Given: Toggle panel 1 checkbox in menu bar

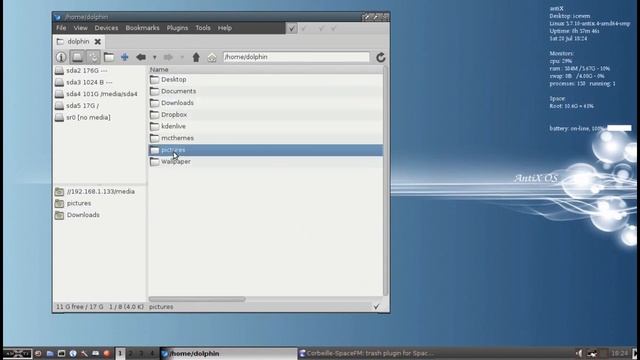Looking at the screenshot, I should pyautogui.click(x=291, y=28).
